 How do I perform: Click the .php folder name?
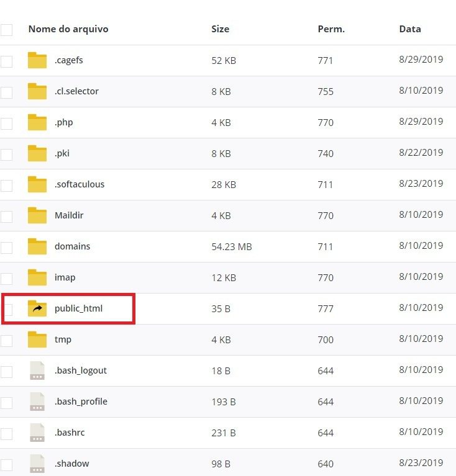pos(63,122)
